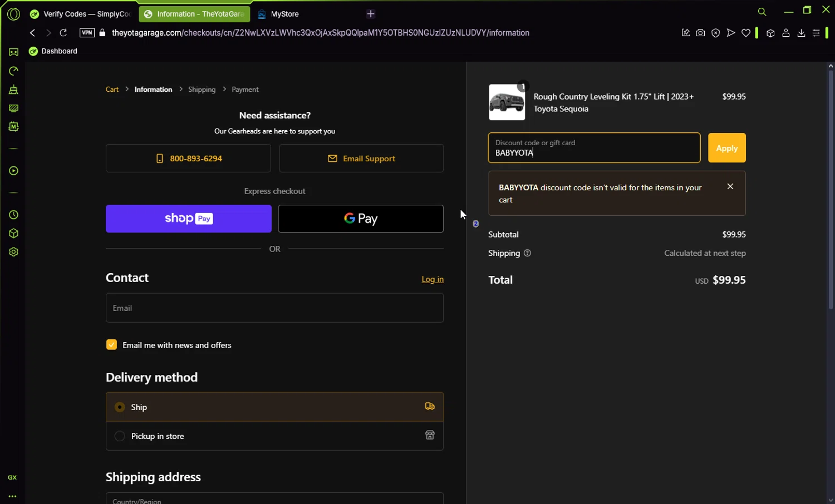Click the address bar URL
The width and height of the screenshot is (835, 504).
[320, 33]
